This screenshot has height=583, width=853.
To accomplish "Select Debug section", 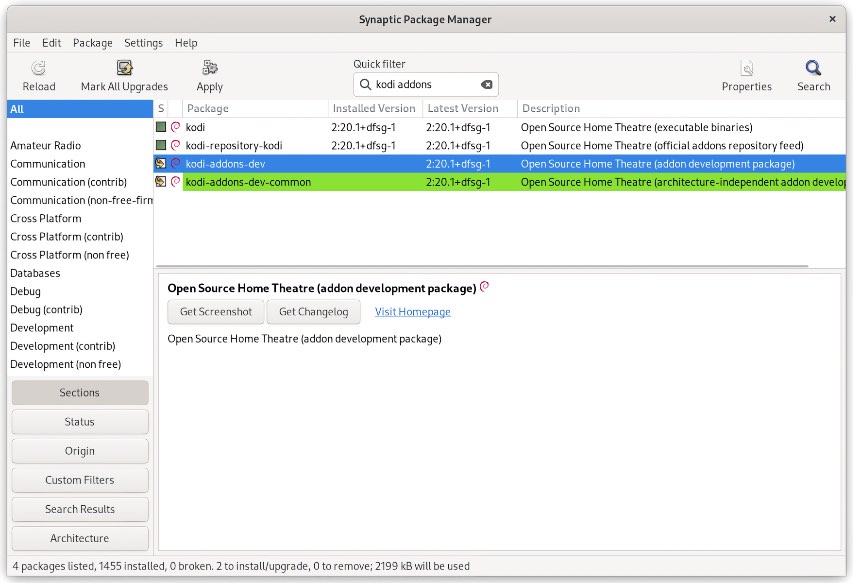I will [80, 291].
